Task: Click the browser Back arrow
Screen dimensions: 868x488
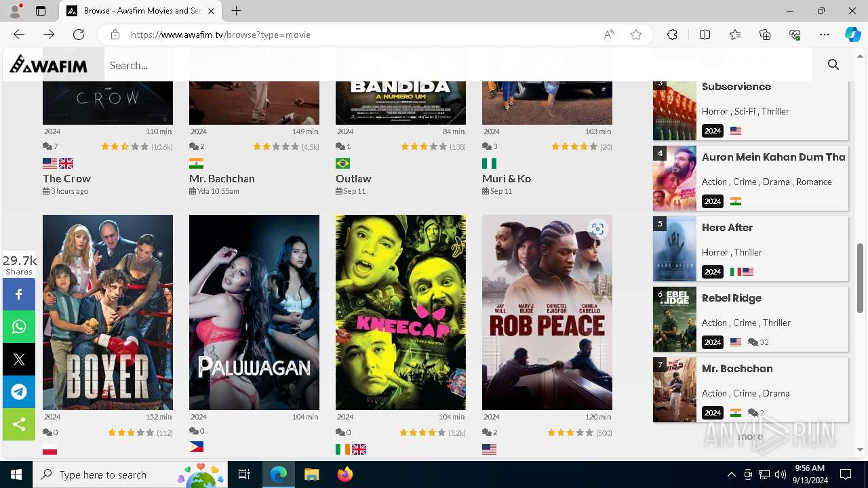Action: point(19,35)
